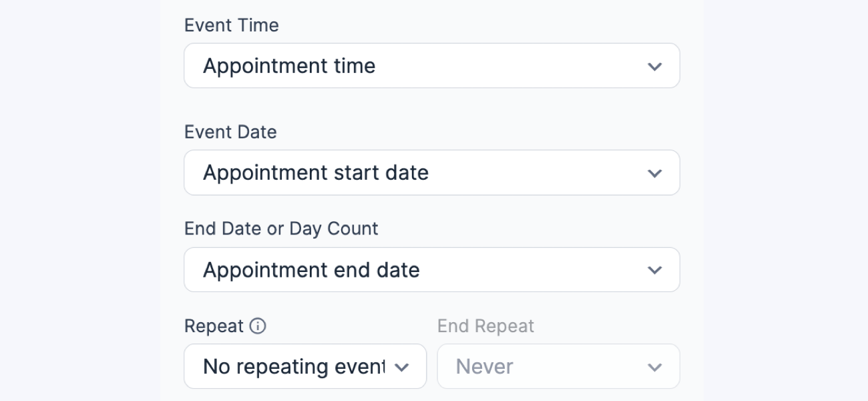Viewport: 868px width, 401px height.
Task: Click the Event Date label
Action: tap(230, 132)
